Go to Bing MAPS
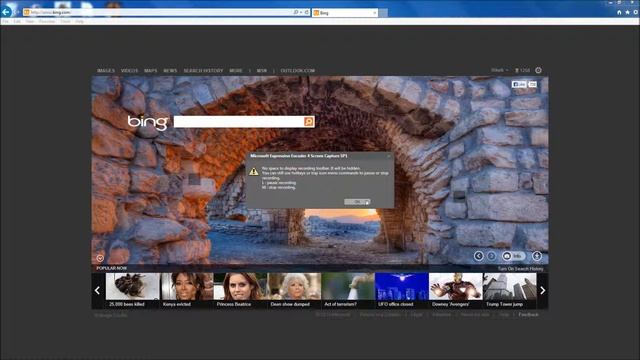This screenshot has height=360, width=640. (151, 71)
